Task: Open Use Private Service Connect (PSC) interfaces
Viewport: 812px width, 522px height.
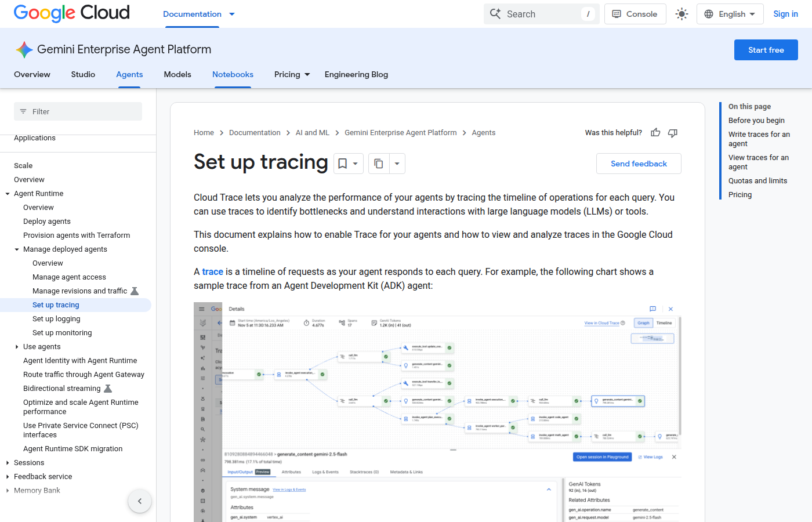Action: (81, 430)
